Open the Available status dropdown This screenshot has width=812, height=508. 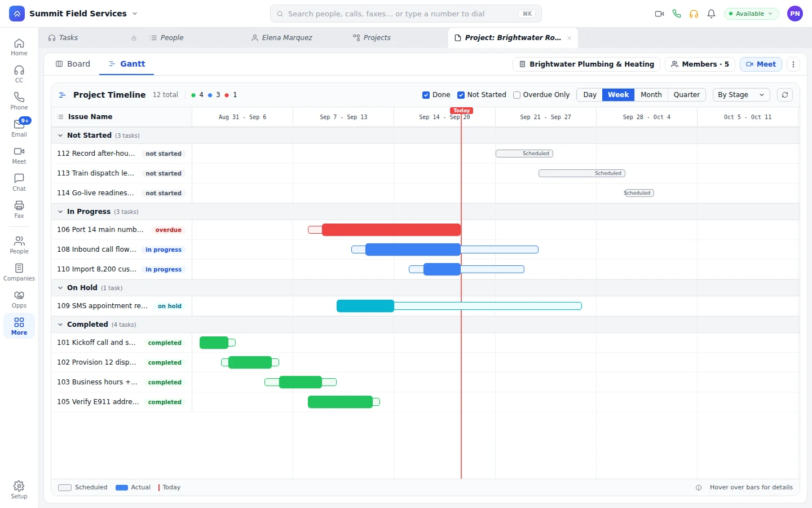pyautogui.click(x=751, y=14)
